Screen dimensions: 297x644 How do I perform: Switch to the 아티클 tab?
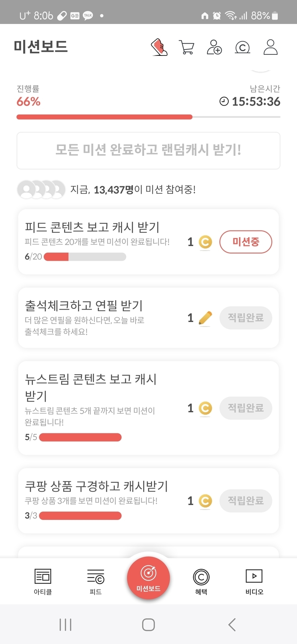(43, 581)
